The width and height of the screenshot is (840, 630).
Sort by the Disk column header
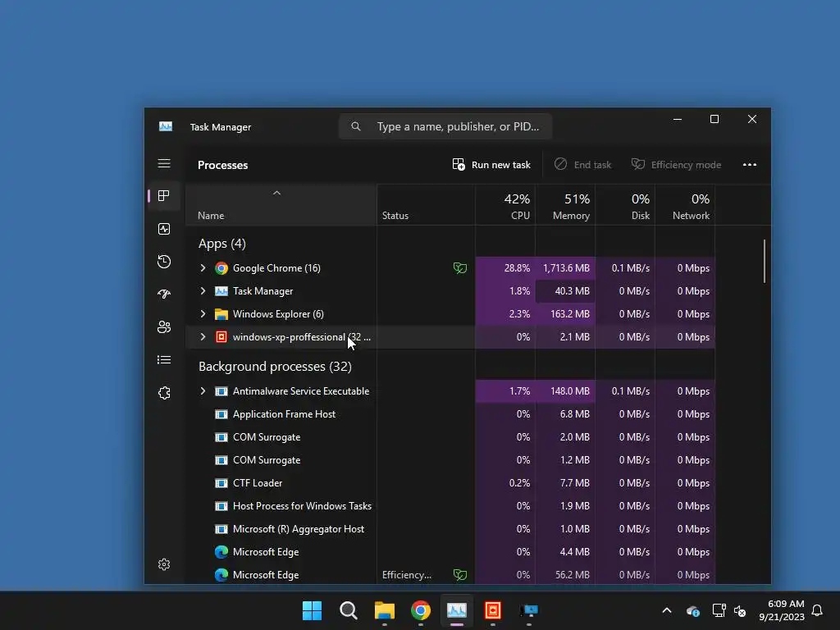[x=625, y=206]
